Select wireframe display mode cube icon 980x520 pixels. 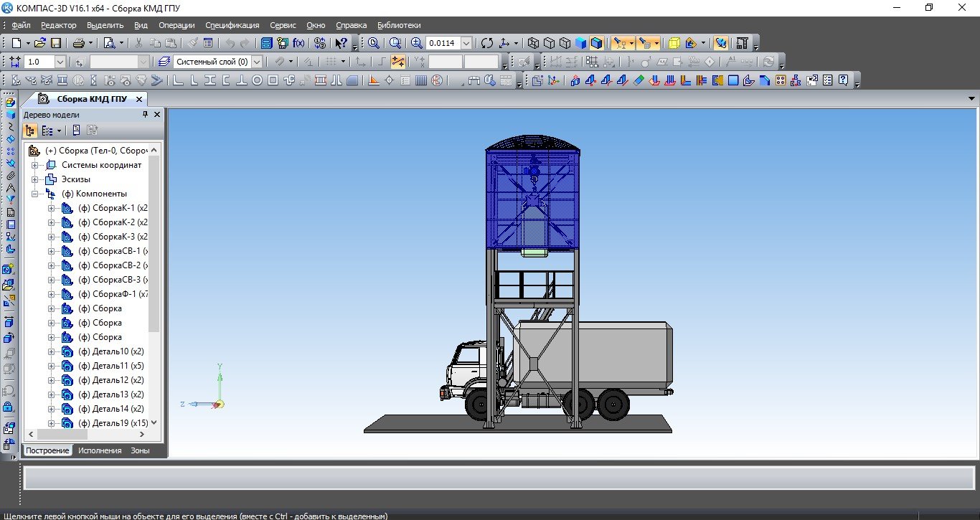tap(533, 43)
